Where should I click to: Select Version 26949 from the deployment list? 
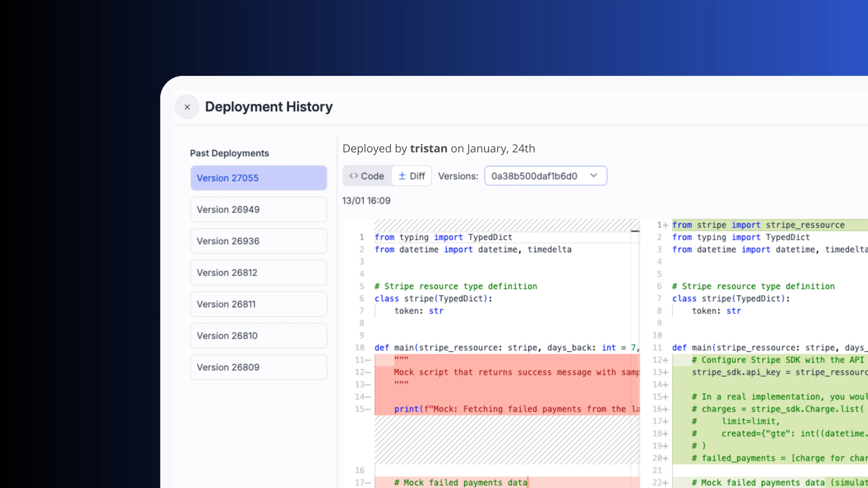click(x=258, y=209)
